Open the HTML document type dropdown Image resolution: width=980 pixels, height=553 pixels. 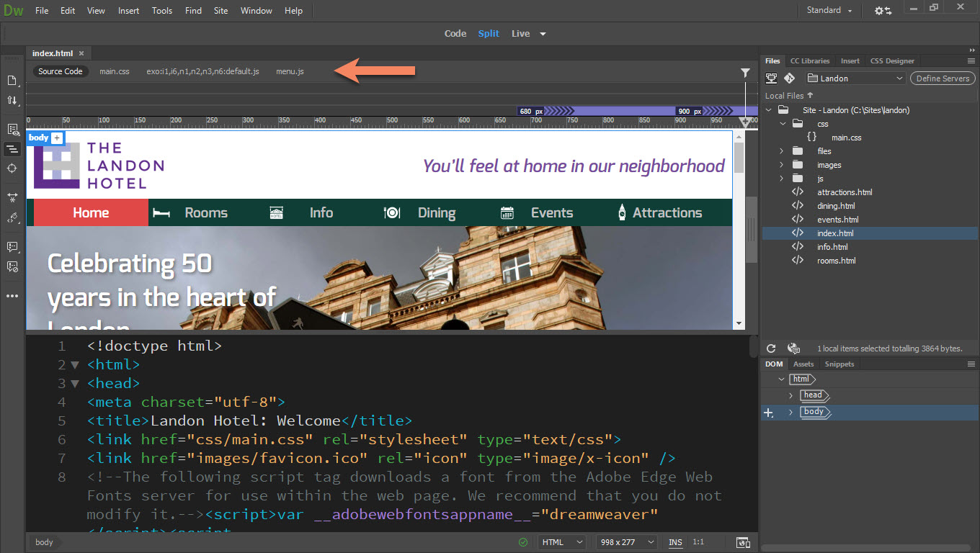563,542
